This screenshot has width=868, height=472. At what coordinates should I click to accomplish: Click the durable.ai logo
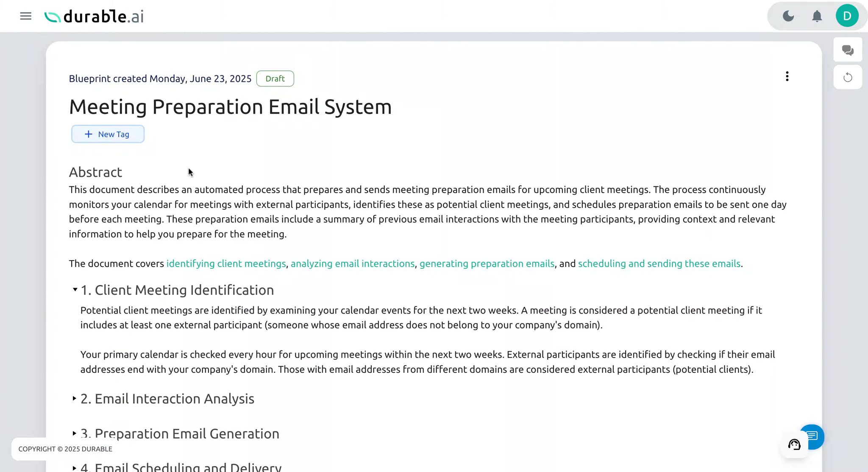coord(94,16)
